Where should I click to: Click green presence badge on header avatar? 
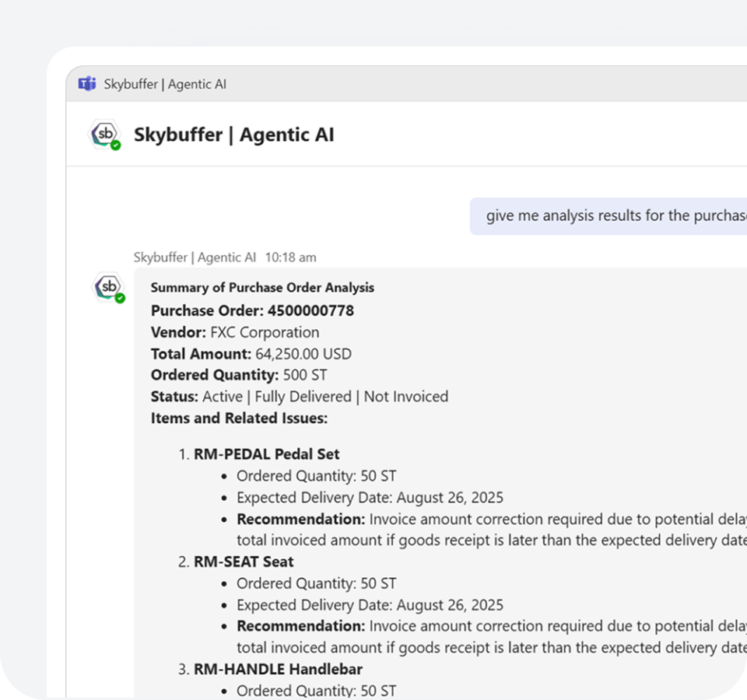[115, 145]
